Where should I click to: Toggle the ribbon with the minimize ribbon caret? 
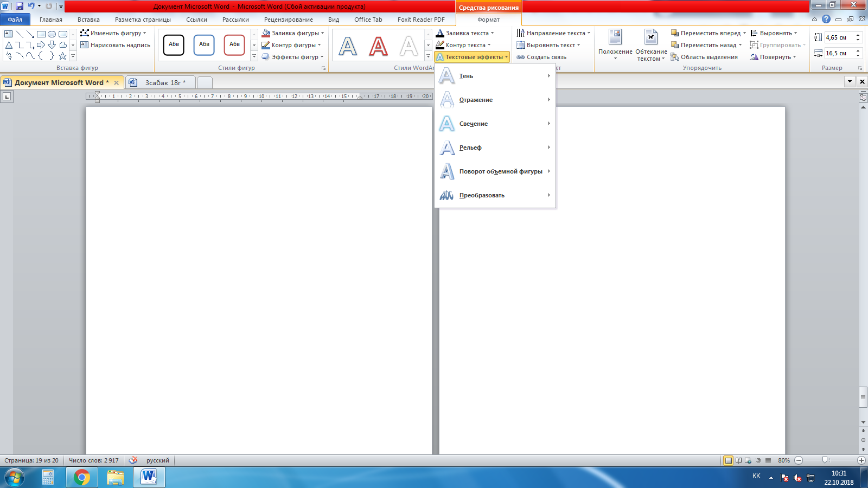tap(814, 19)
